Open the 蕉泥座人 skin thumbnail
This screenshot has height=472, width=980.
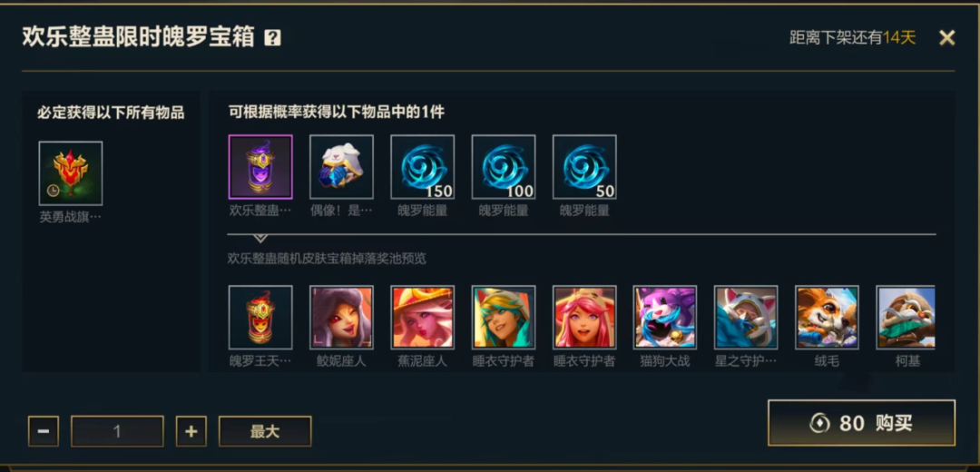tap(423, 317)
